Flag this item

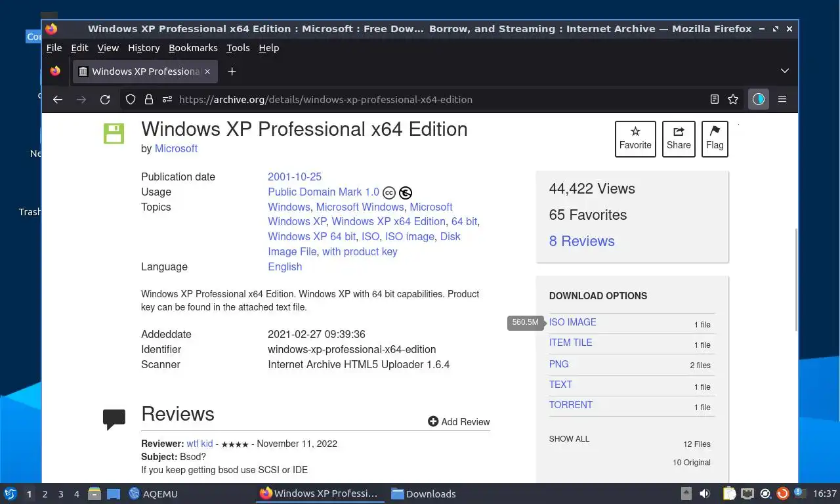715,138
